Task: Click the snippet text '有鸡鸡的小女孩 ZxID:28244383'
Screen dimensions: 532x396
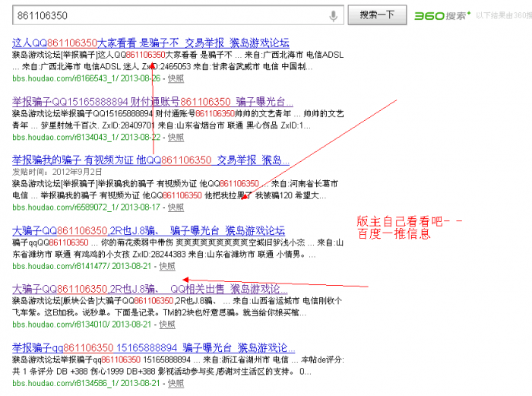Action: pyautogui.click(x=131, y=254)
